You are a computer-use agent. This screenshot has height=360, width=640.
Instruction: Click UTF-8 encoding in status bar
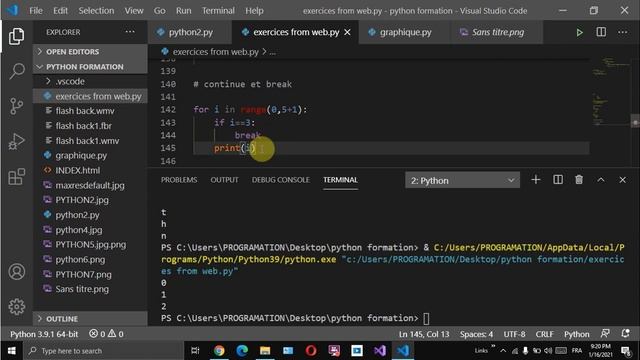point(514,334)
